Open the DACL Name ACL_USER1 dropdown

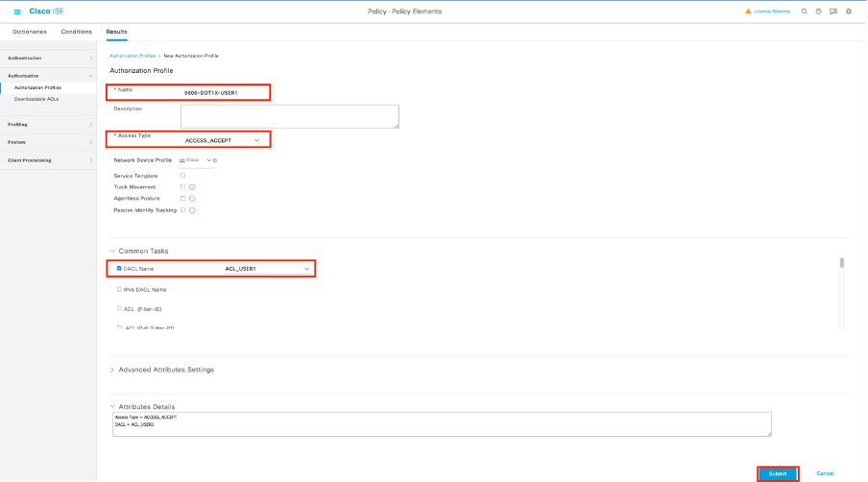pos(267,269)
